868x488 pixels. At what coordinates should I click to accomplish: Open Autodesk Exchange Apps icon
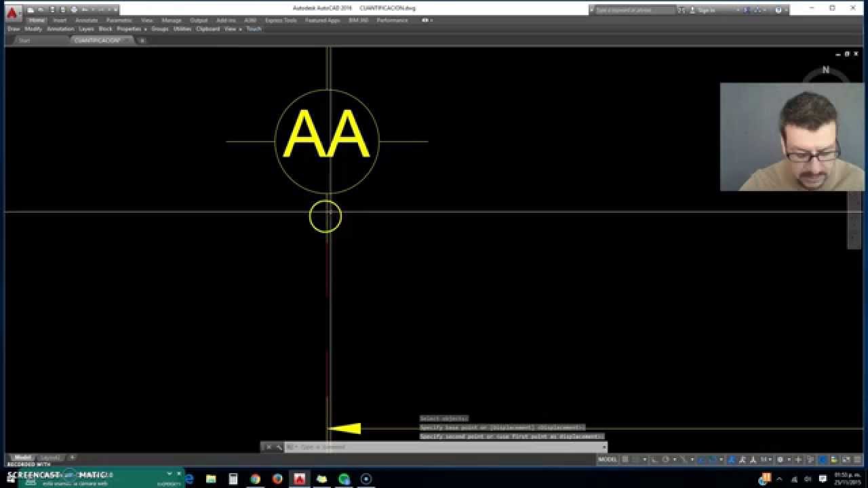click(x=747, y=10)
